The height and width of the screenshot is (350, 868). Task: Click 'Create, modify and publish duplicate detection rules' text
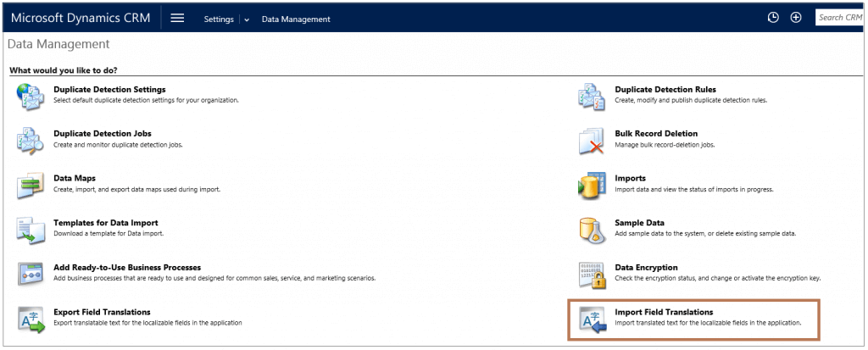691,100
